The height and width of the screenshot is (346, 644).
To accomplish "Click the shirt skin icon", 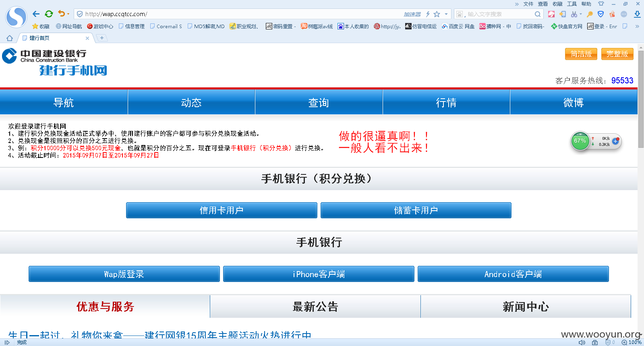I will click(601, 4).
